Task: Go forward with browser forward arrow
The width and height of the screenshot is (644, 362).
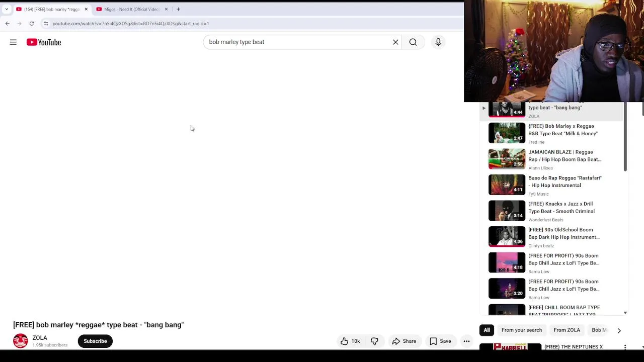Action: pos(20,23)
